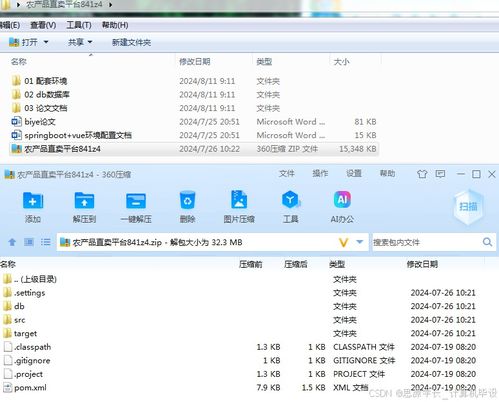Image resolution: width=499 pixels, height=402 pixels.
Task: Open the 图片压缩 image compression tool
Action: (x=239, y=207)
